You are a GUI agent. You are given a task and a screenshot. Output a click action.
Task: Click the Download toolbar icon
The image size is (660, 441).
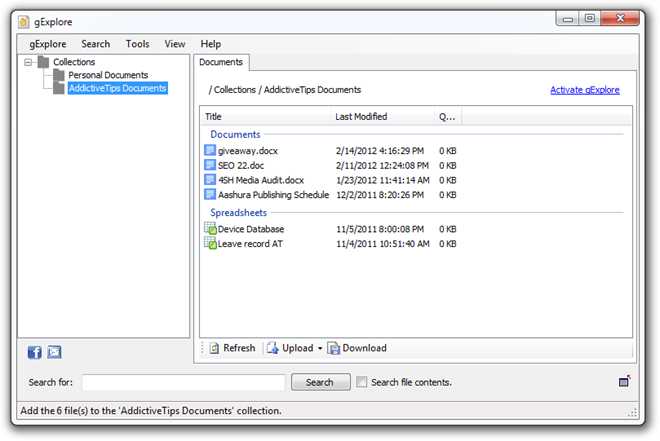[x=334, y=348]
